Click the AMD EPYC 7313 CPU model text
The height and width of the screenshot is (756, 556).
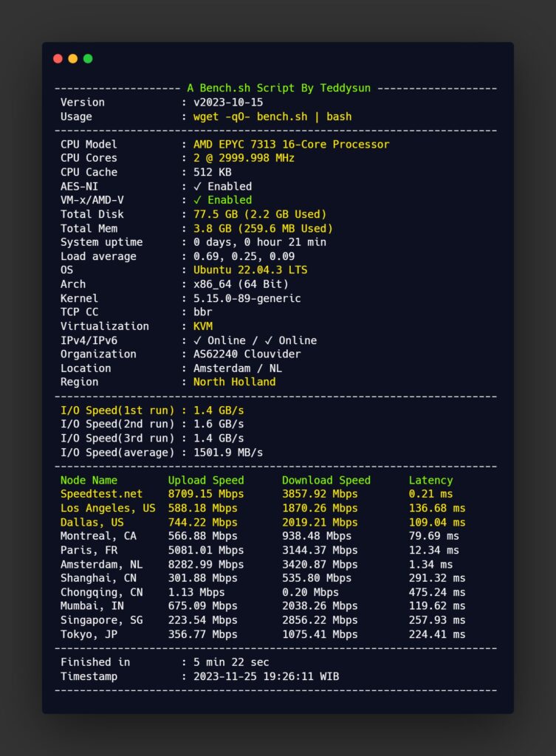[x=291, y=144]
